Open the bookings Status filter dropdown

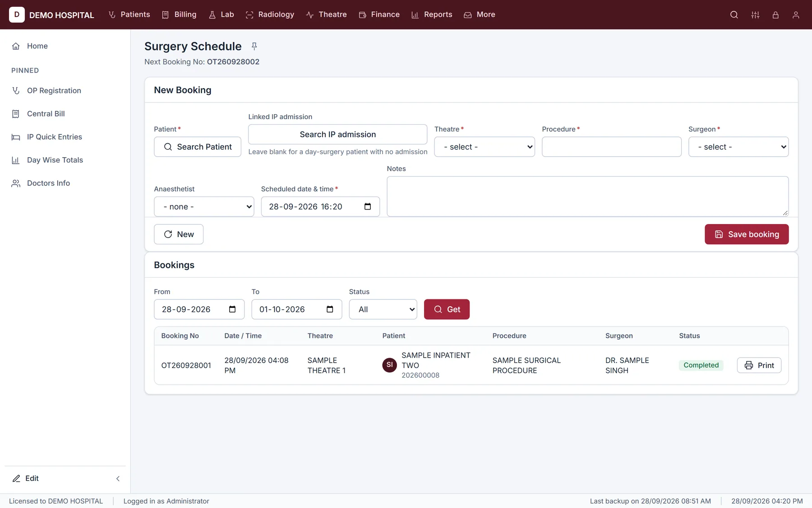click(x=383, y=309)
